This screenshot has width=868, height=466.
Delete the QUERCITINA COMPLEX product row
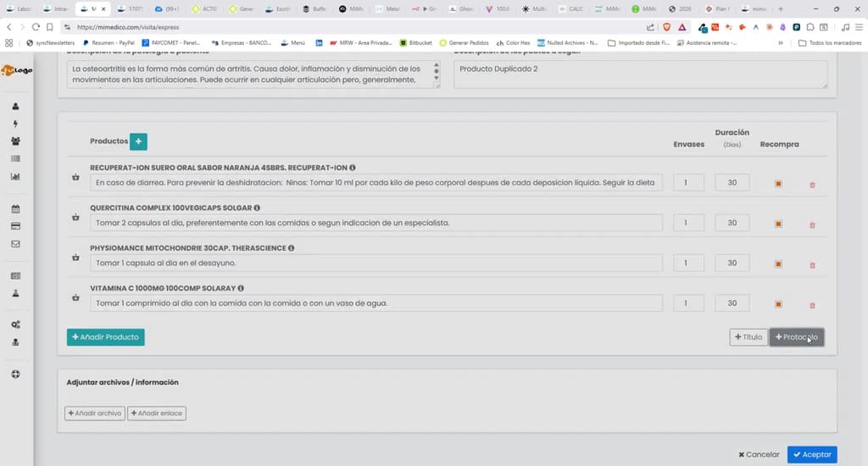[813, 225]
